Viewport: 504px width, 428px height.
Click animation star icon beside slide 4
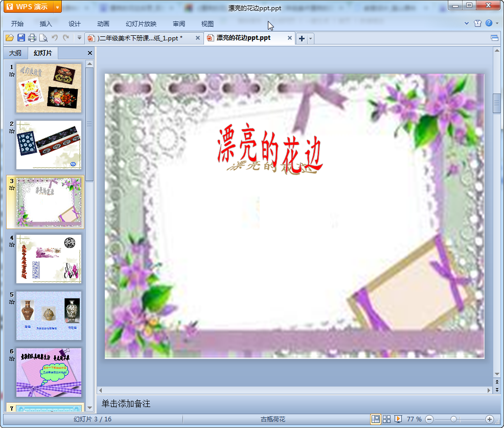click(x=12, y=245)
